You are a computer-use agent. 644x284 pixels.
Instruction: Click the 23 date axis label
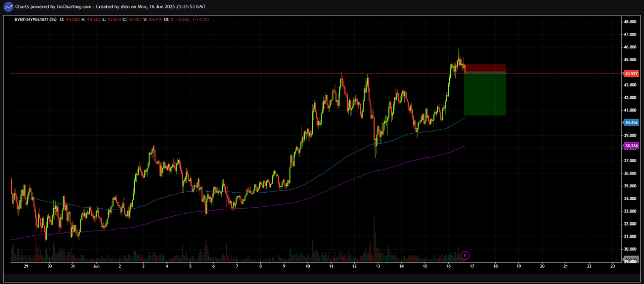pos(613,266)
